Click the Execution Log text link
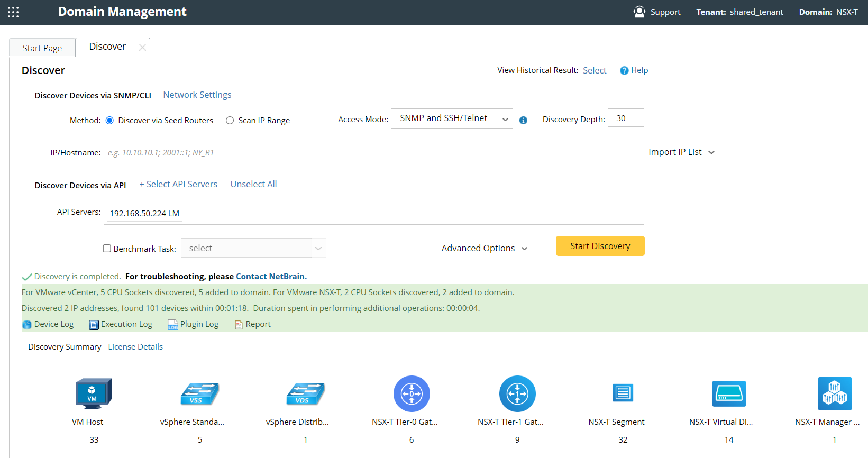This screenshot has width=868, height=458. click(x=126, y=324)
